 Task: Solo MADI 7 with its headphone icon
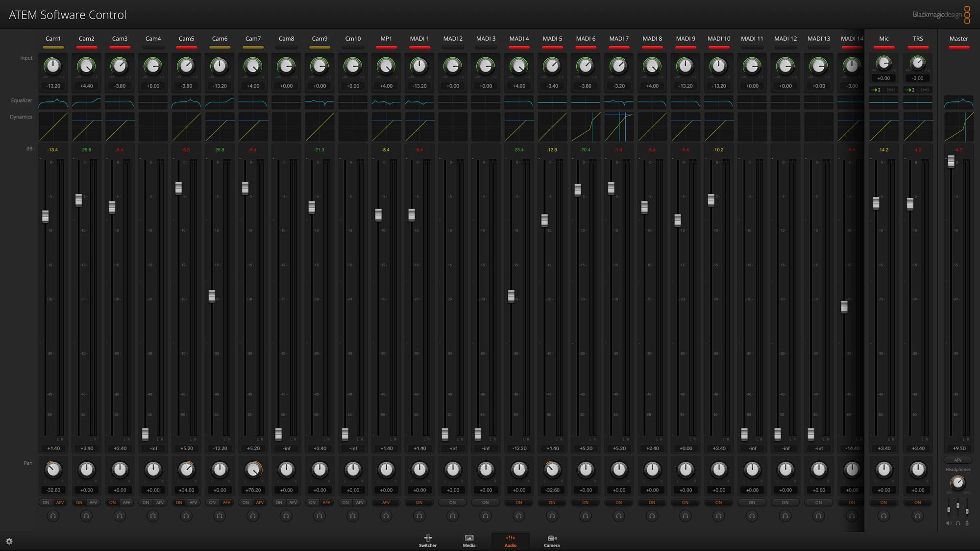619,516
